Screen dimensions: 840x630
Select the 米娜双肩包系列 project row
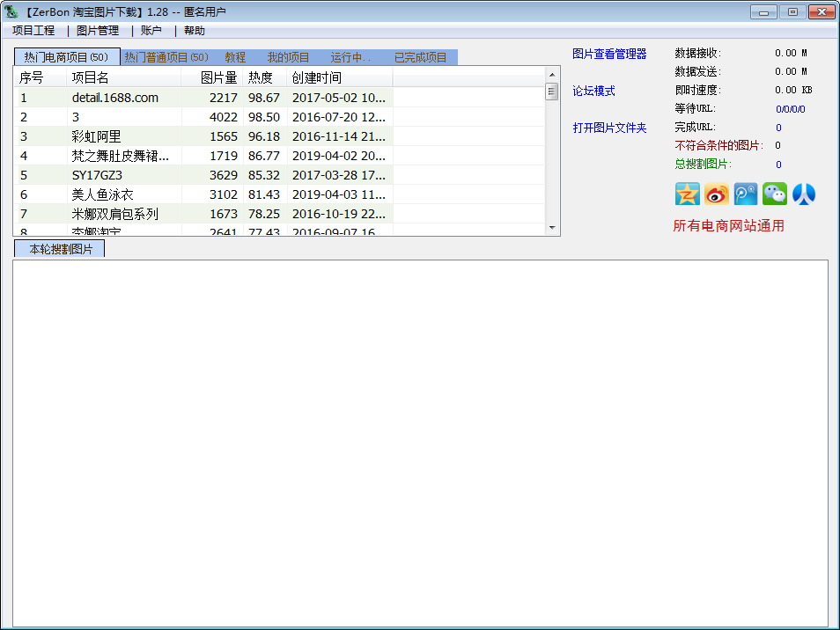(203, 213)
